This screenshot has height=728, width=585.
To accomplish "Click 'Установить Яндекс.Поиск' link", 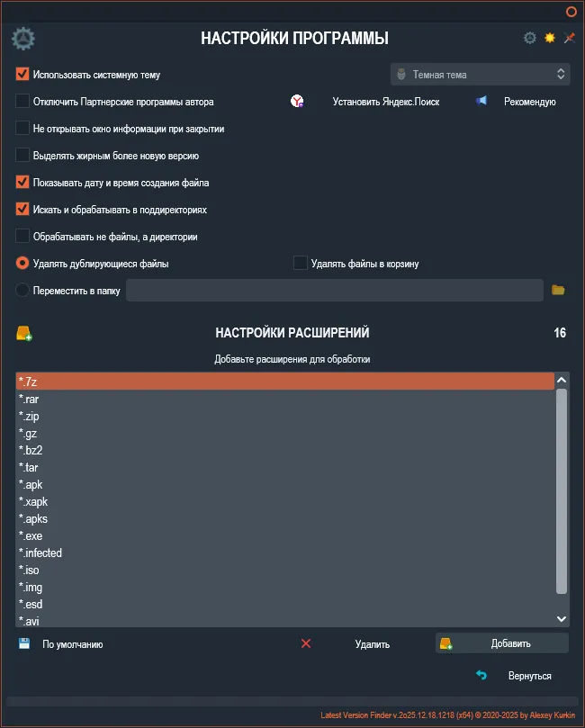I will 385,102.
